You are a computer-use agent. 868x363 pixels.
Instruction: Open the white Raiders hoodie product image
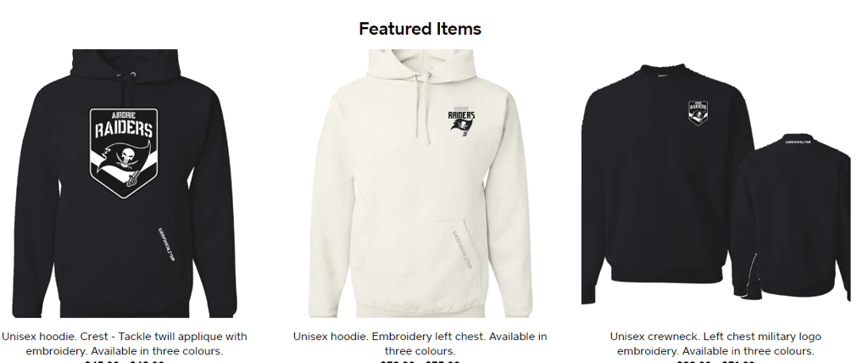click(x=420, y=183)
